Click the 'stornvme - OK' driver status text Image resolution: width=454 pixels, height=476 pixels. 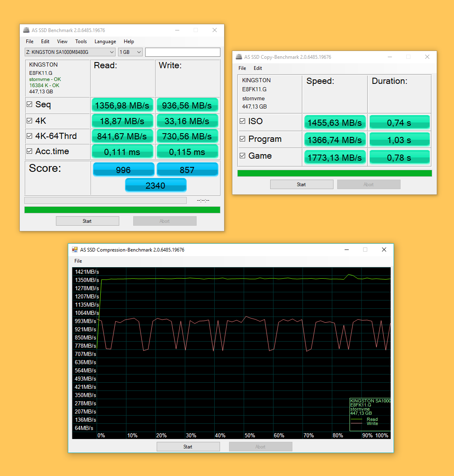tap(45, 79)
